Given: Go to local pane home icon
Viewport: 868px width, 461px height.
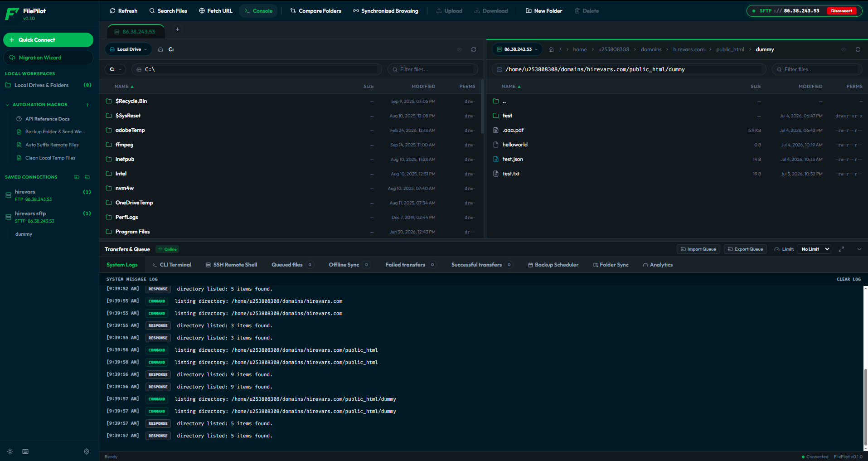Looking at the screenshot, I should [160, 49].
